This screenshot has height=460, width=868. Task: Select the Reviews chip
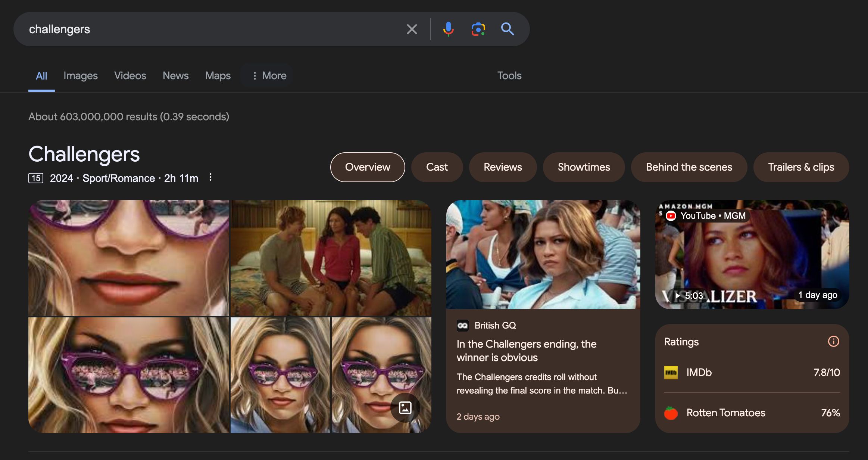(503, 167)
